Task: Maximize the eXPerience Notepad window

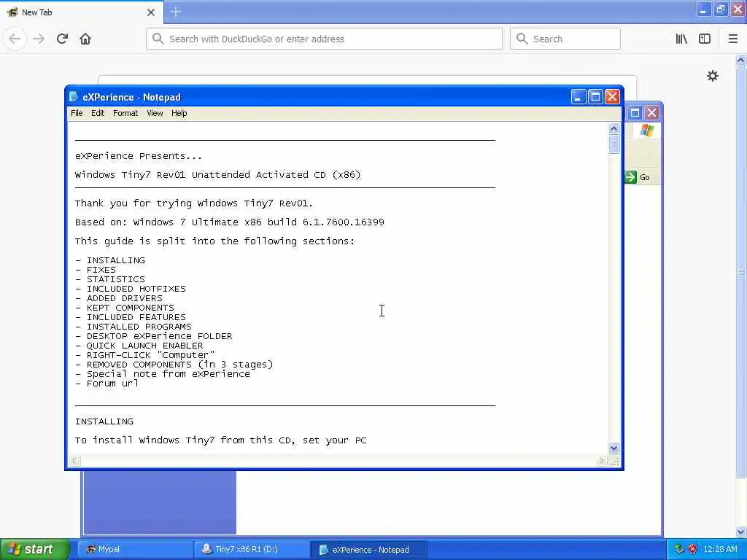Action: pyautogui.click(x=595, y=97)
